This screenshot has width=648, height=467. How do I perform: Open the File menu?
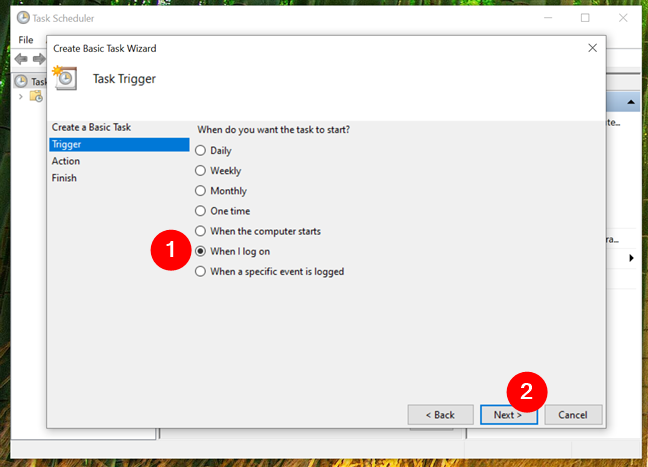pyautogui.click(x=26, y=40)
